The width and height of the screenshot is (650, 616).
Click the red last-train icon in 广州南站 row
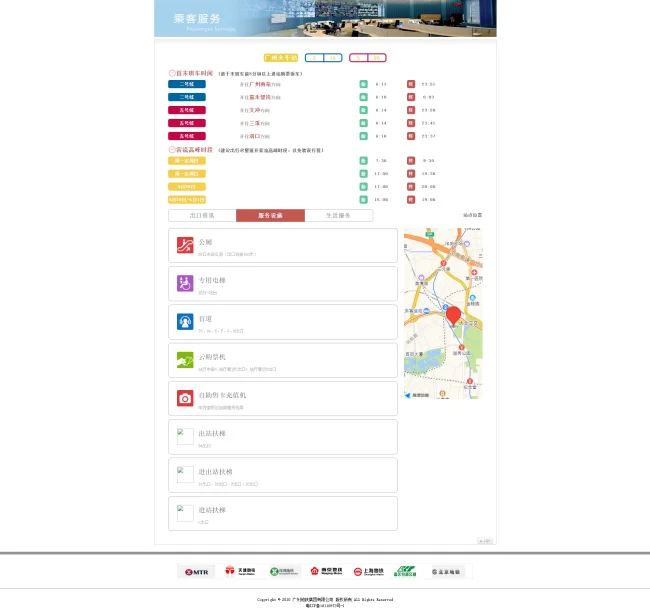pyautogui.click(x=410, y=84)
